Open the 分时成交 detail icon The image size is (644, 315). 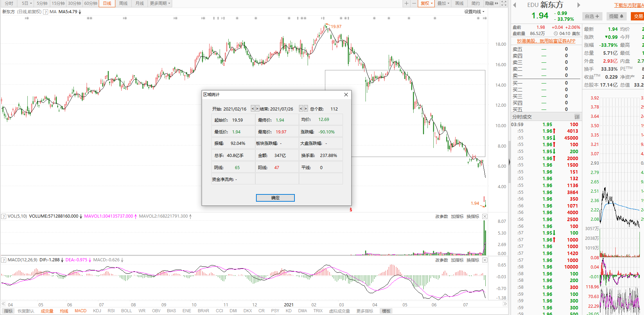click(x=577, y=117)
